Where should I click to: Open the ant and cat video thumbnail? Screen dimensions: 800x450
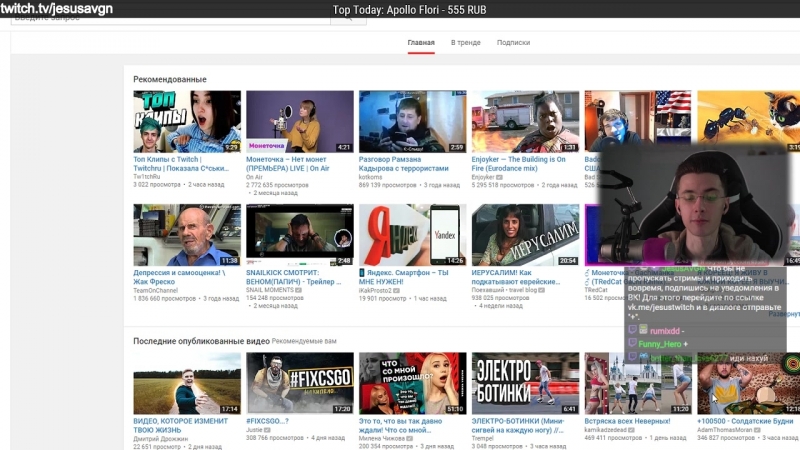[x=748, y=117]
